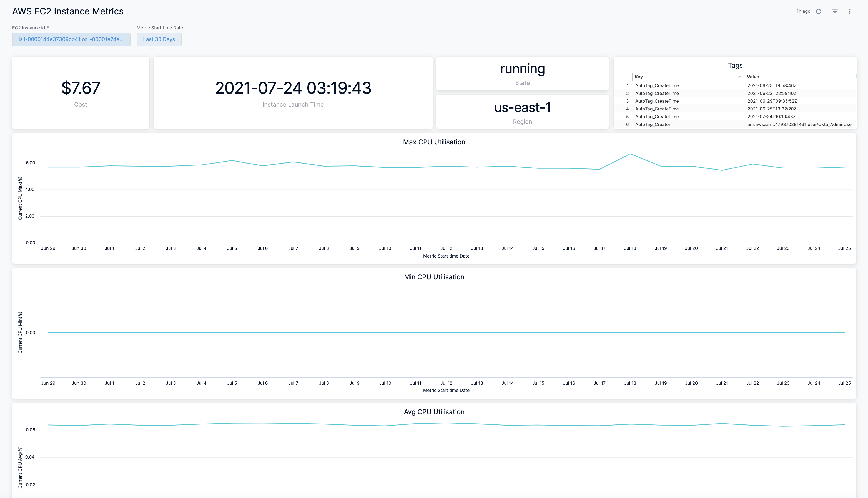
Task: Open the Last 30 Days date filter
Action: (x=159, y=39)
